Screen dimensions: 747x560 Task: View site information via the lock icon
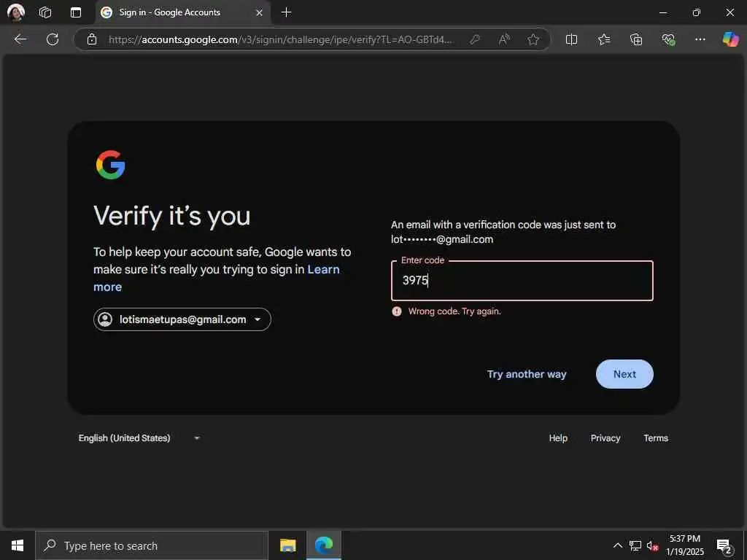[92, 39]
